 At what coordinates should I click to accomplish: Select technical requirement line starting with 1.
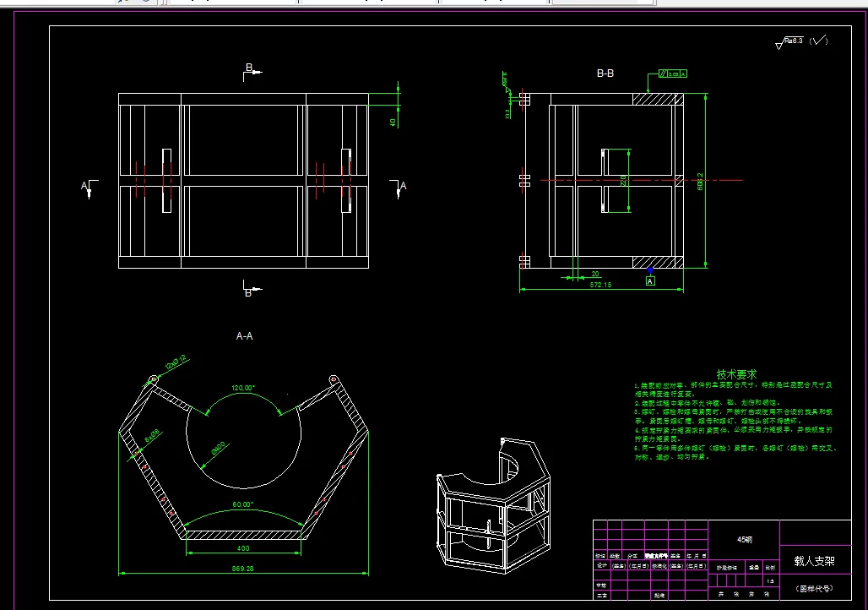734,389
